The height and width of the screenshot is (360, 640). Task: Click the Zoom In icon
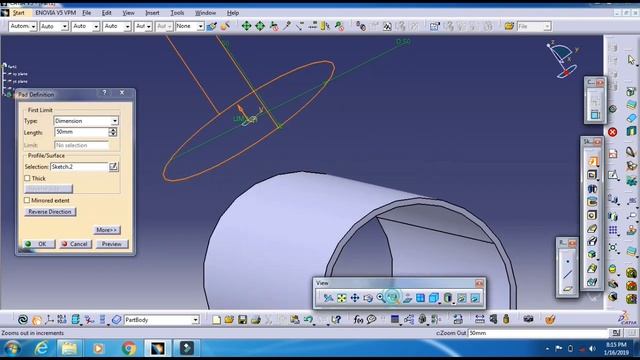click(380, 298)
